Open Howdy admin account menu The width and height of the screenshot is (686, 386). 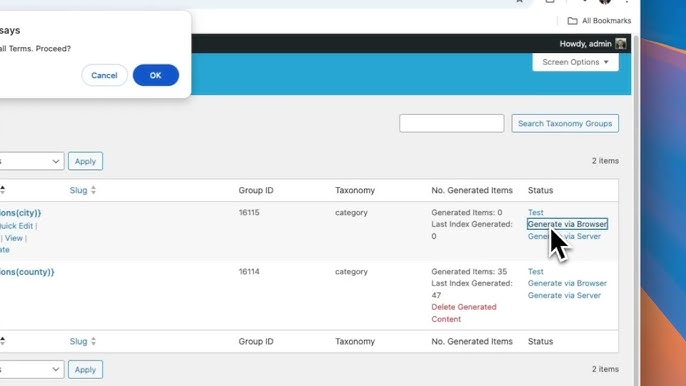pos(592,44)
